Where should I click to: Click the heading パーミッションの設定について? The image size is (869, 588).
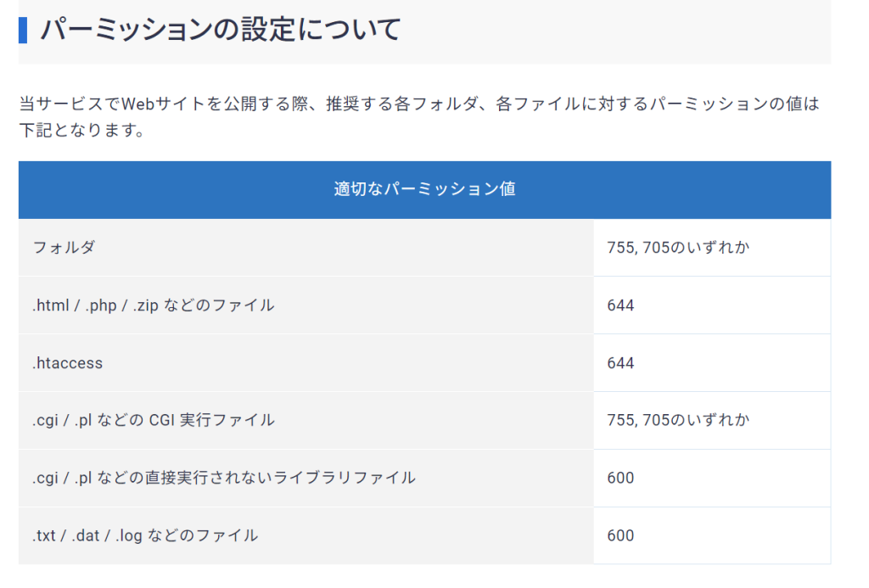tap(221, 30)
